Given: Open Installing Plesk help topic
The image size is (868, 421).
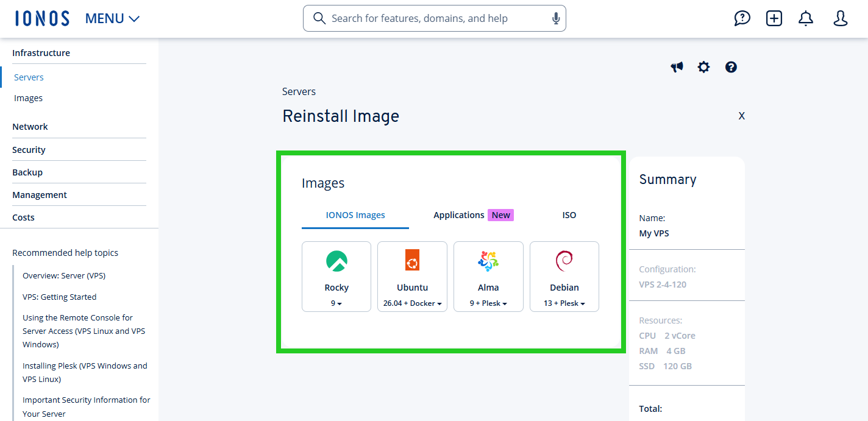Looking at the screenshot, I should click(x=85, y=373).
